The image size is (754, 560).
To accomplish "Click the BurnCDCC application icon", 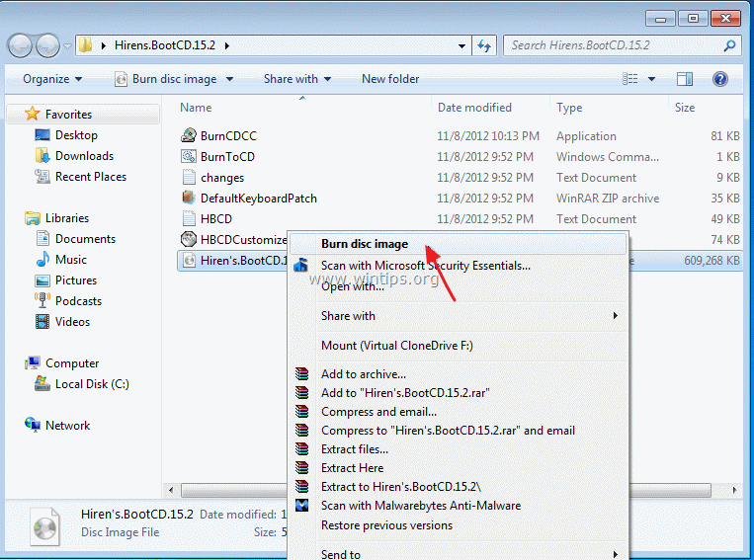I will click(189, 135).
